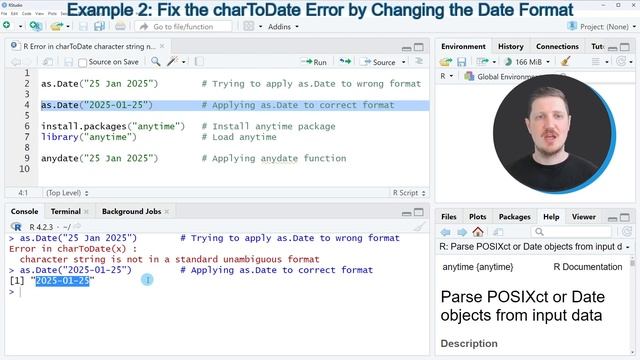Open the R language dropdown in Environment
This screenshot has width=640, height=360.
coord(447,76)
